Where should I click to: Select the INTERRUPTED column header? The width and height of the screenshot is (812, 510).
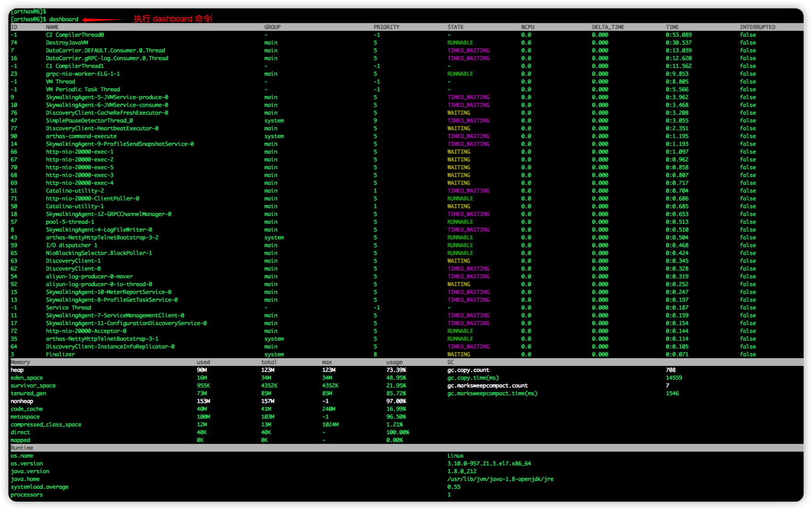pyautogui.click(x=757, y=27)
